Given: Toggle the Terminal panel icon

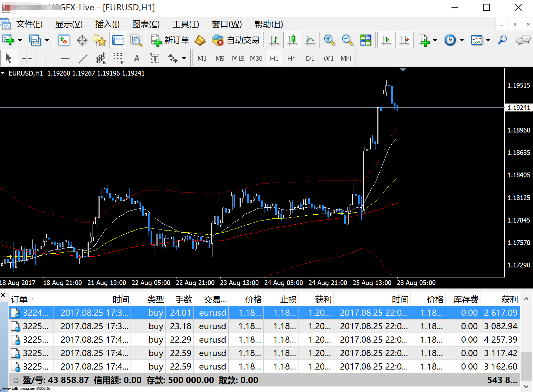Looking at the screenshot, I should pyautogui.click(x=118, y=40).
